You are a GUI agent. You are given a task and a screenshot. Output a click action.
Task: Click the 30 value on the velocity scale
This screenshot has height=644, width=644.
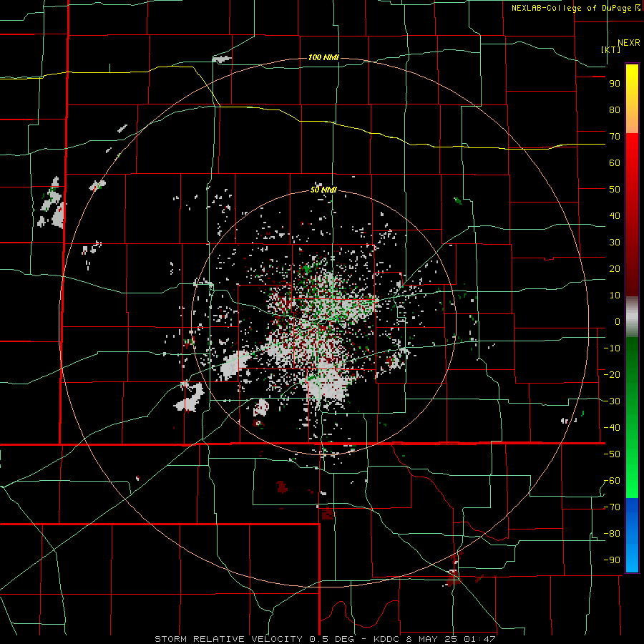615,243
